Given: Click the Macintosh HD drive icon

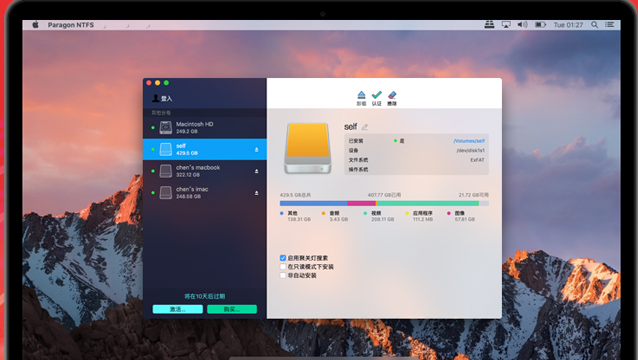Looking at the screenshot, I should pos(166,127).
